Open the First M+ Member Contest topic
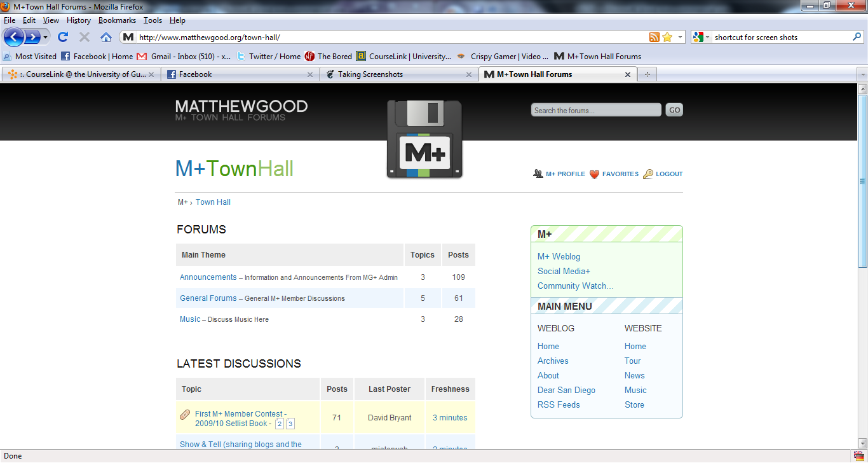Image resolution: width=868 pixels, height=463 pixels. [x=240, y=418]
